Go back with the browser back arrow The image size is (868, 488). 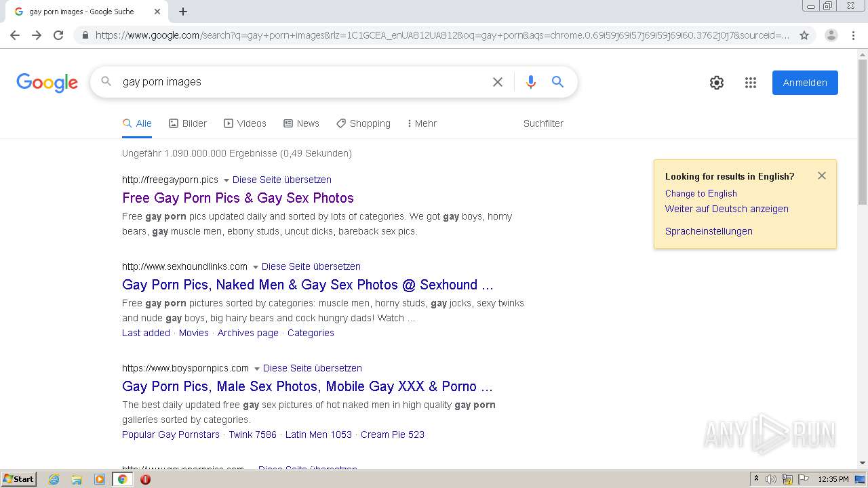tap(15, 35)
